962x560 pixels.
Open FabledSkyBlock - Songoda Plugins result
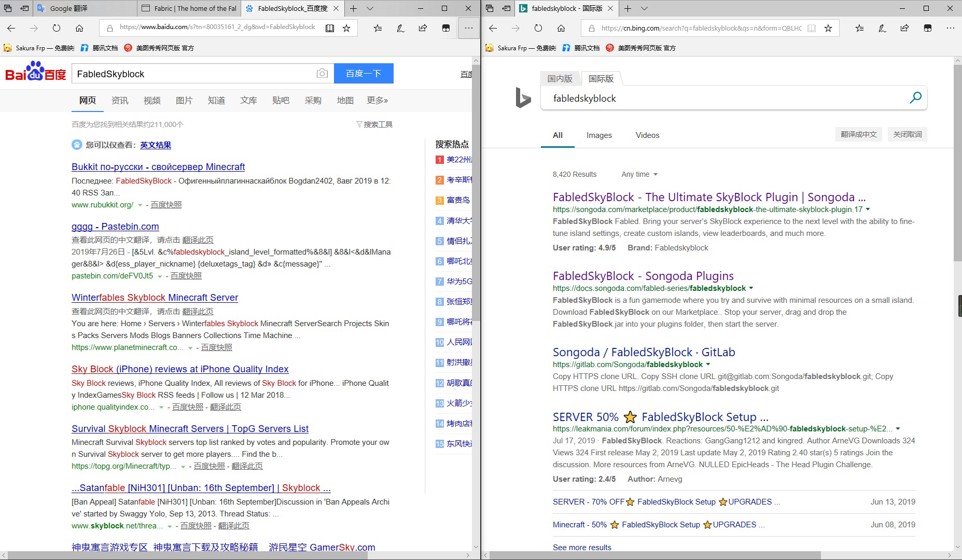click(x=643, y=276)
